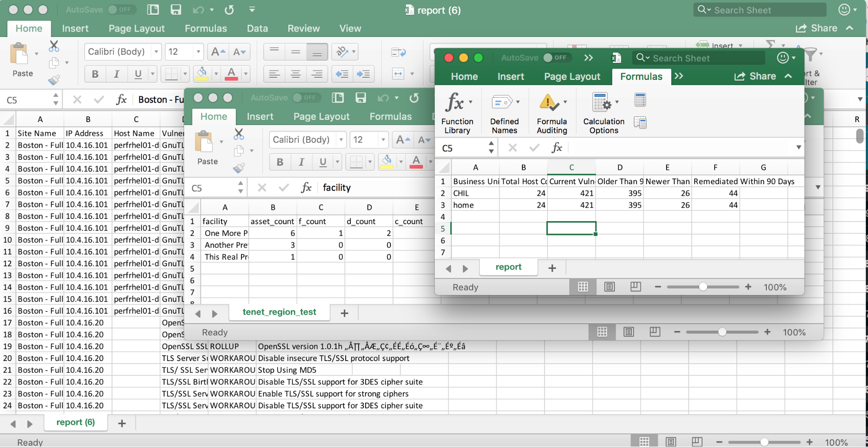The width and height of the screenshot is (868, 447).
Task: Select the tenet_region_test sheet tab
Action: [279, 312]
